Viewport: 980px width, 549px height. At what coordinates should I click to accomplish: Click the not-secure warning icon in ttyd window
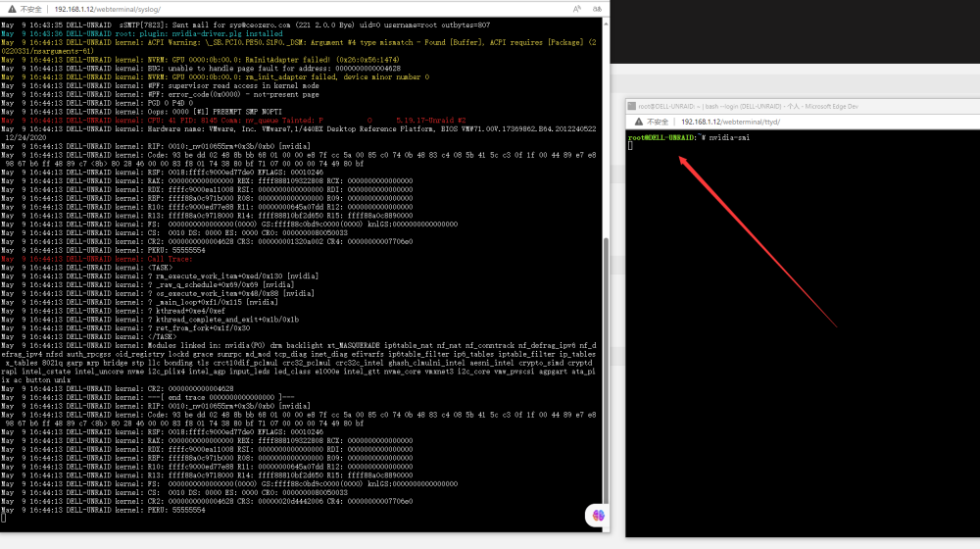click(639, 122)
